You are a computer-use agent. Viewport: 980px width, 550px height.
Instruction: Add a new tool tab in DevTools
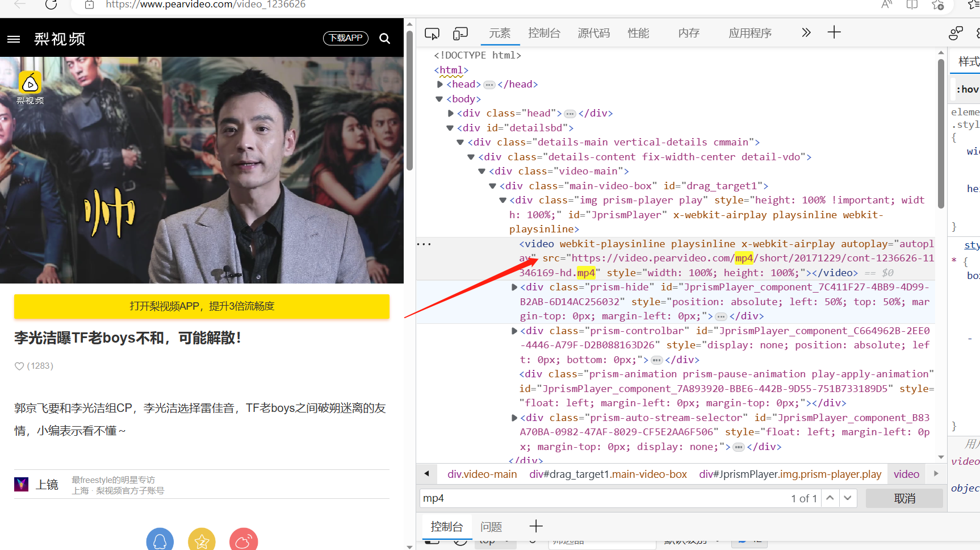click(x=834, y=32)
